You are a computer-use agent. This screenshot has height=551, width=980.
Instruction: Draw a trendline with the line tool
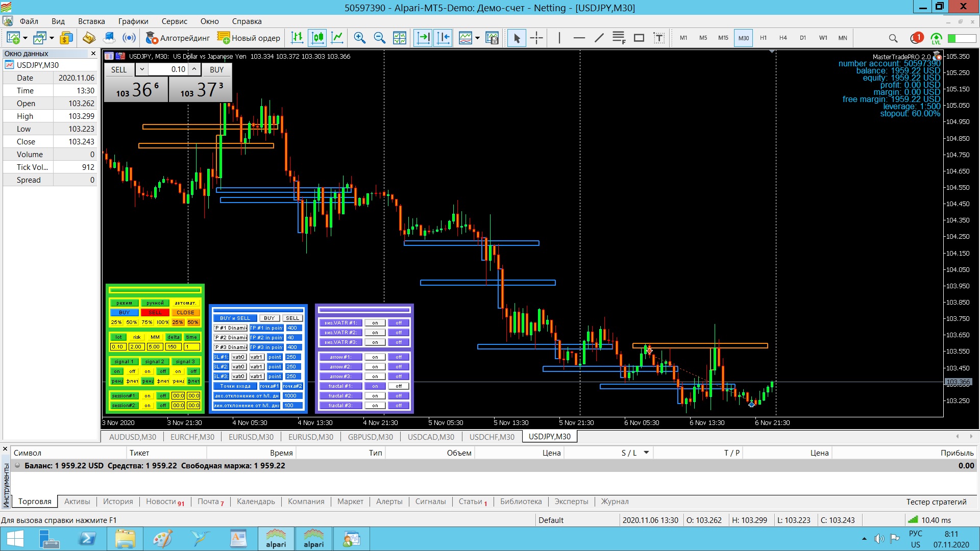coord(599,38)
